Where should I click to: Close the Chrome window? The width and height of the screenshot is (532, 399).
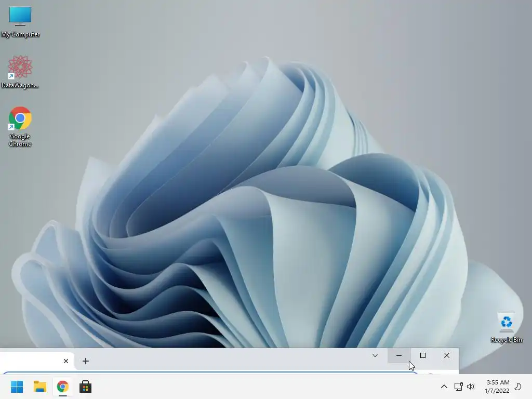pos(447,355)
